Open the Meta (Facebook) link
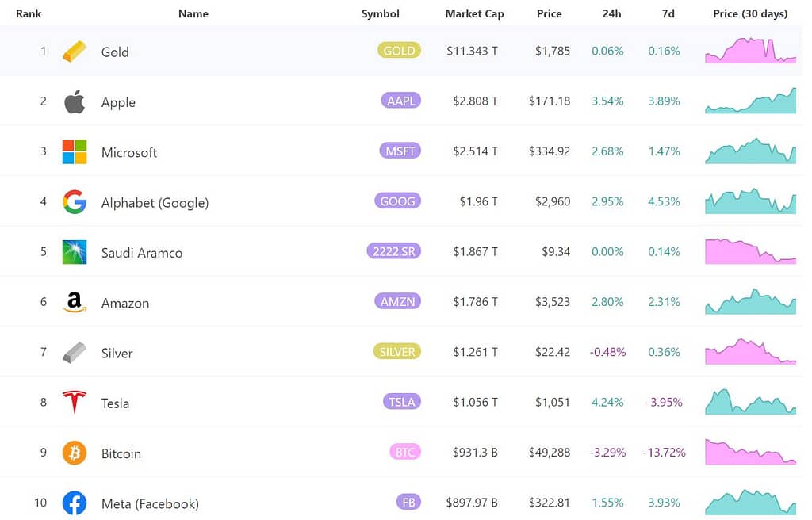This screenshot has height=520, width=812. coord(150,504)
